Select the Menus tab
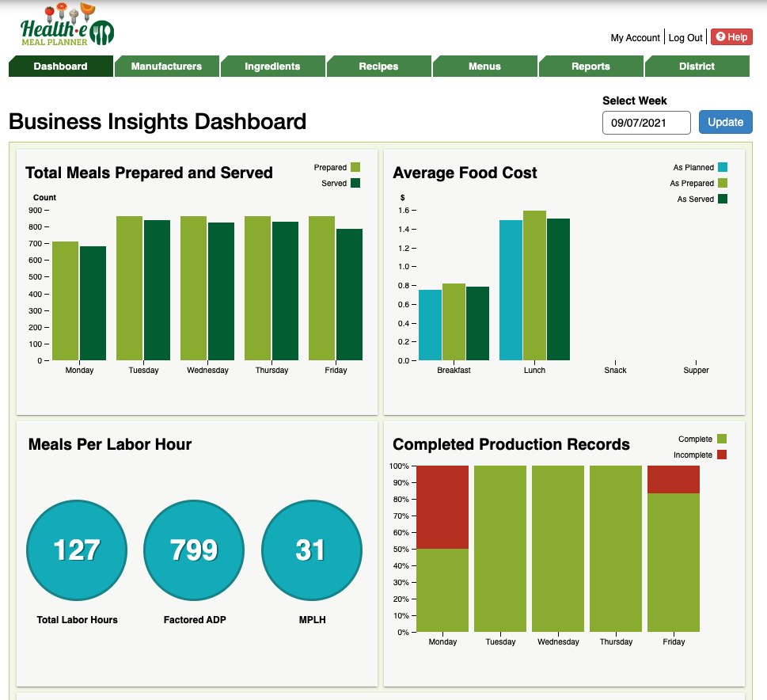 (x=484, y=67)
